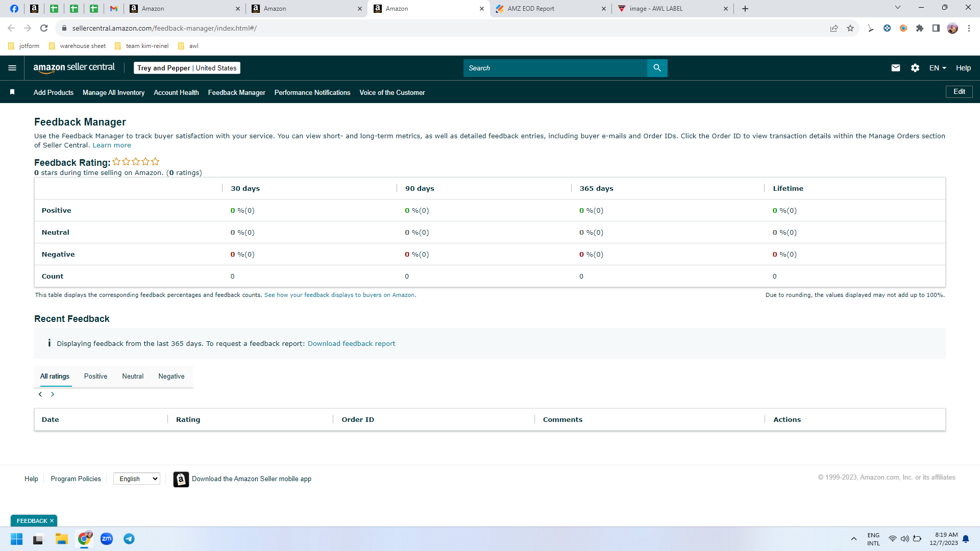Bookmark this page with the star icon
The height and width of the screenshot is (551, 980).
[850, 28]
